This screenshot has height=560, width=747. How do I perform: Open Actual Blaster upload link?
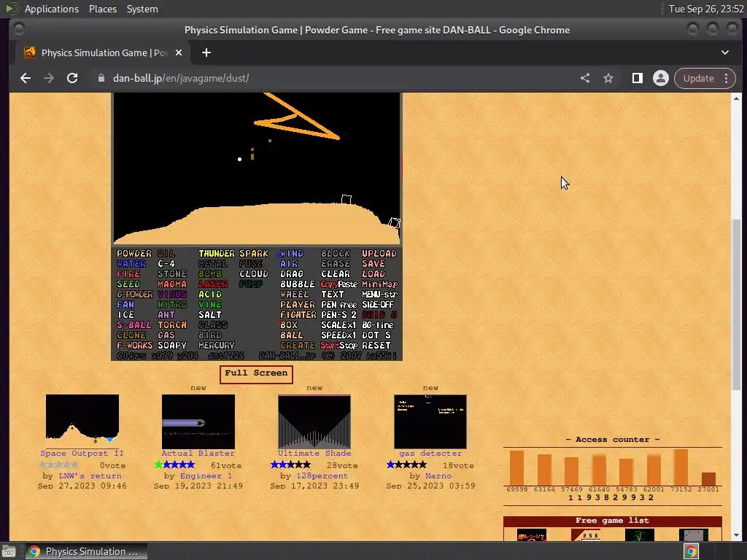tap(198, 454)
